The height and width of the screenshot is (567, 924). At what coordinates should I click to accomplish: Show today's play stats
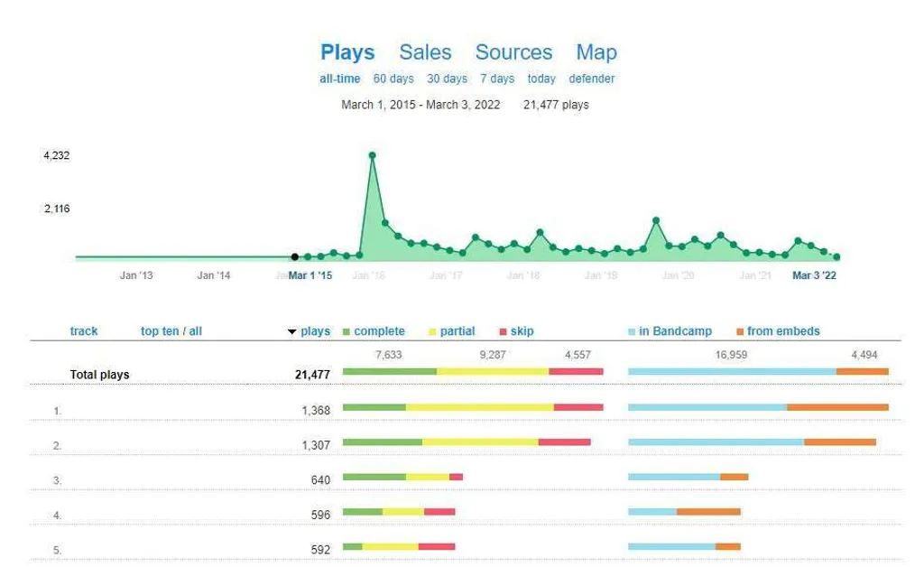pyautogui.click(x=542, y=79)
